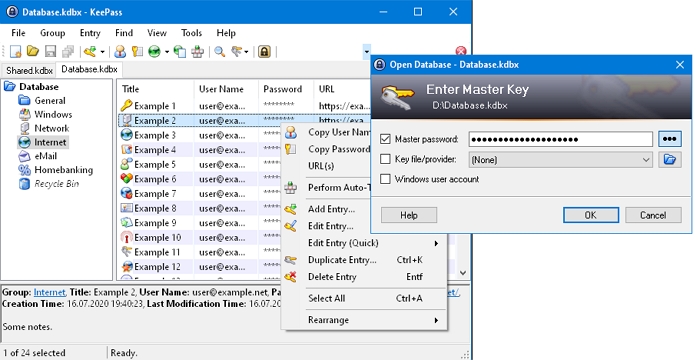Enable the Key file/provider checkbox
The width and height of the screenshot is (700, 360).
click(385, 159)
